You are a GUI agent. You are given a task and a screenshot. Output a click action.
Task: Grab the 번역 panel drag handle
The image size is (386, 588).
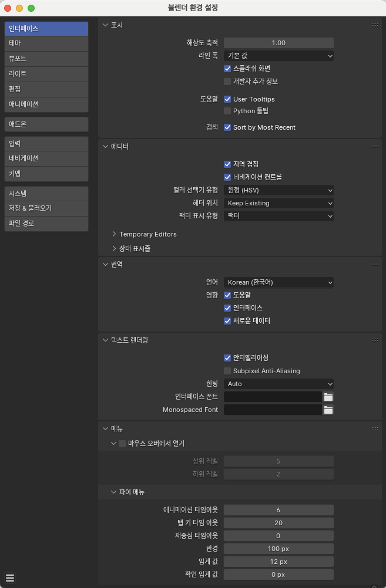point(374,264)
